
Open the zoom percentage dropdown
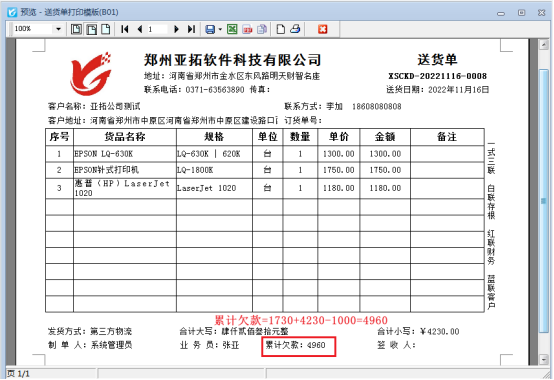[x=58, y=29]
